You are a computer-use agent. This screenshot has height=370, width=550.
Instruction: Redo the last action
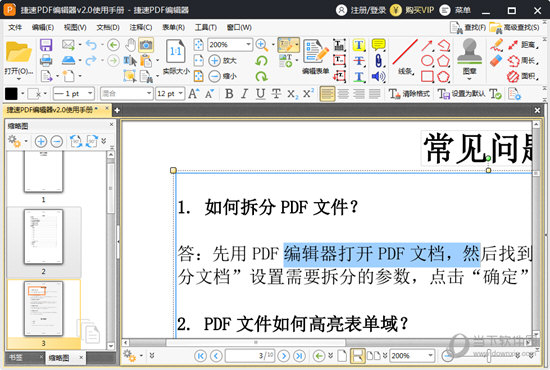click(x=91, y=60)
